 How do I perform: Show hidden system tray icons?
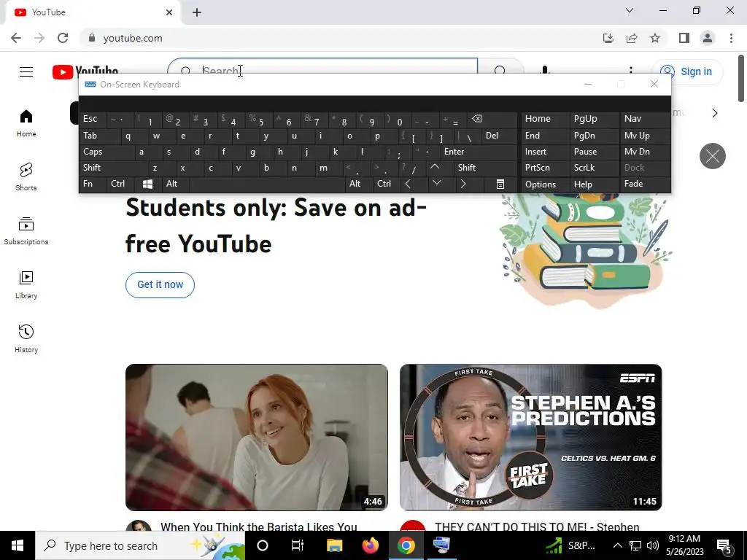tap(617, 545)
